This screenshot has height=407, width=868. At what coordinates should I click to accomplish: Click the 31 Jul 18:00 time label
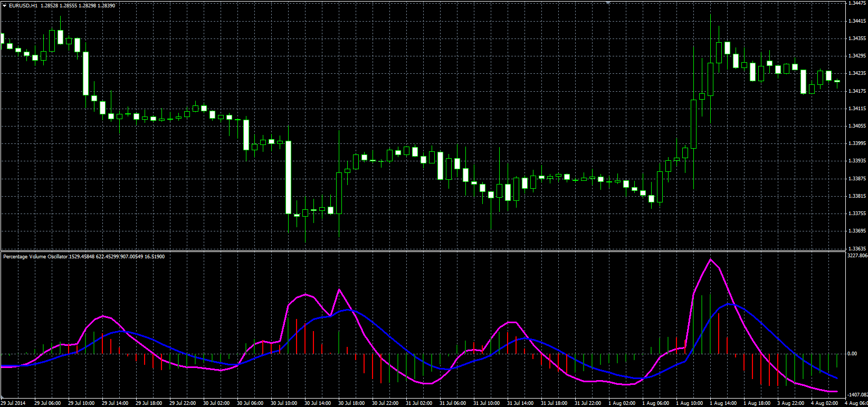pos(554,403)
